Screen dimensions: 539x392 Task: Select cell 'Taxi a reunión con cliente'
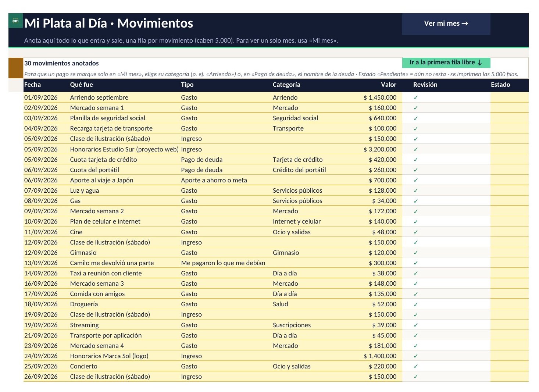pyautogui.click(x=106, y=273)
